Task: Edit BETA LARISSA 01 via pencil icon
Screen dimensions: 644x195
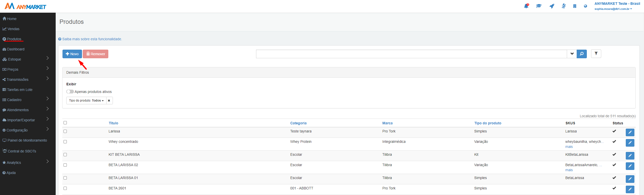Action: point(630,179)
